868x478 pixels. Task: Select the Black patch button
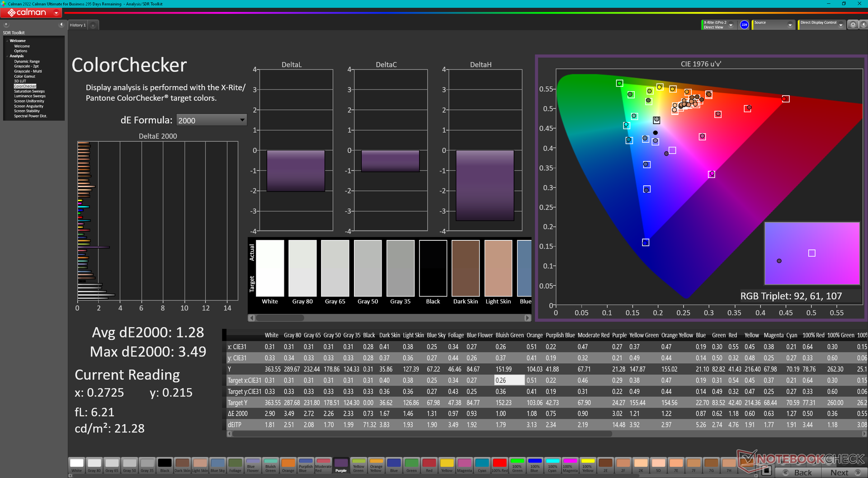165,465
